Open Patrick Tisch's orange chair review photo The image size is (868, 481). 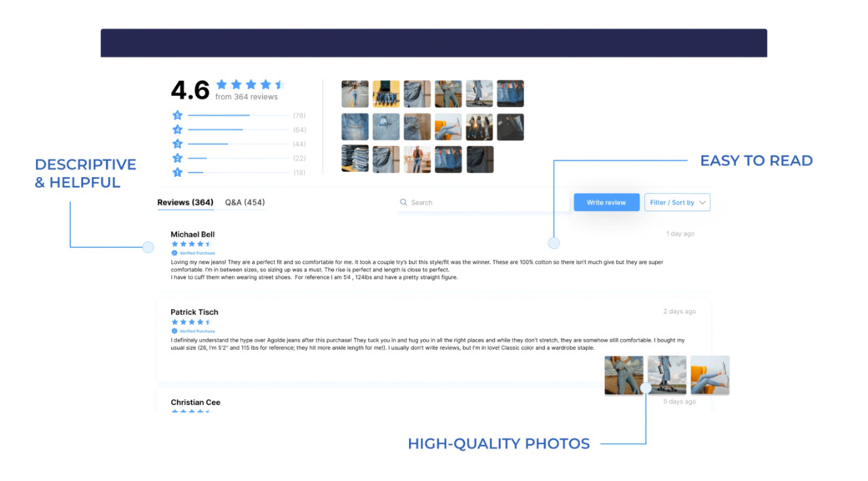coord(709,375)
